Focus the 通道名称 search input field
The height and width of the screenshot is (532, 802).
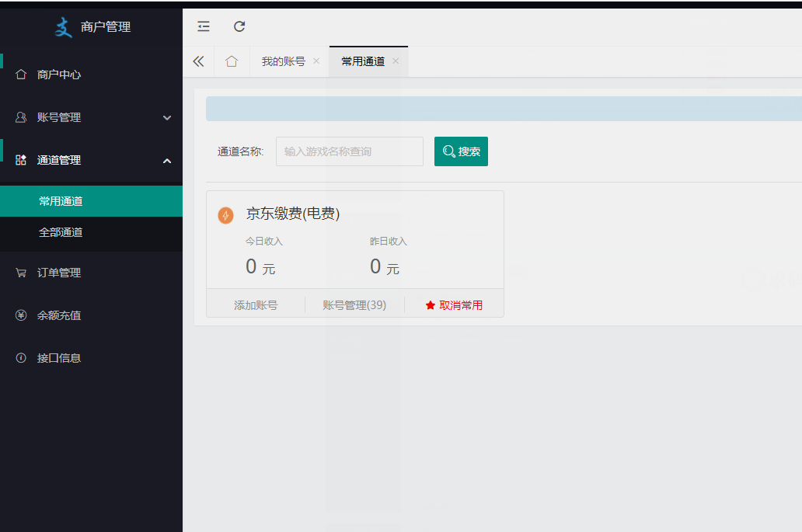tap(349, 151)
